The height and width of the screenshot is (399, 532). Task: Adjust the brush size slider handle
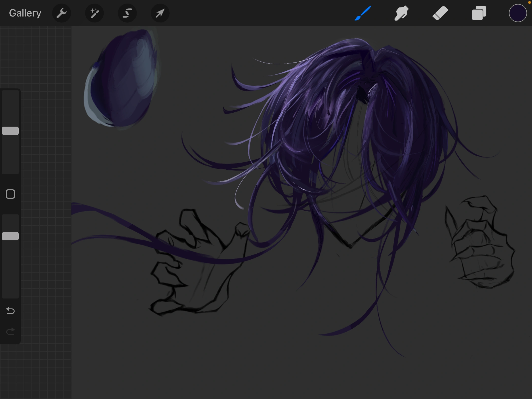10,131
